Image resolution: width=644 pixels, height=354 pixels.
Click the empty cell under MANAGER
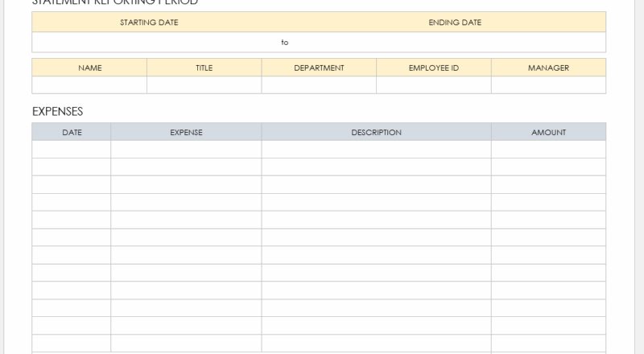tap(548, 85)
